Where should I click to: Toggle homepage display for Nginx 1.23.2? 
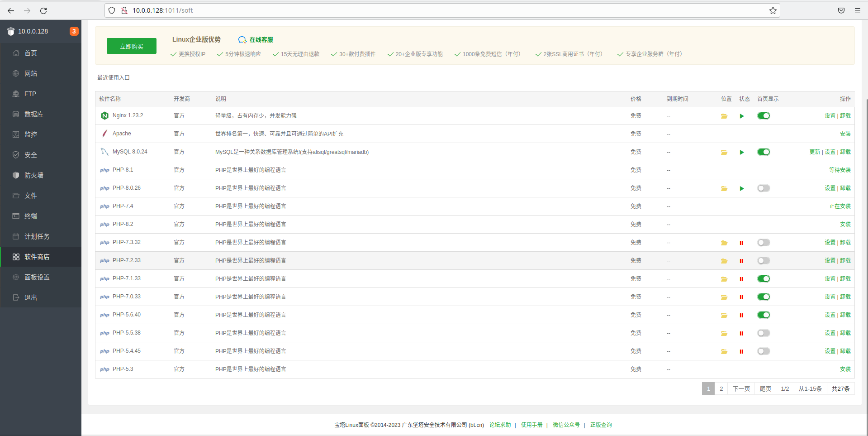[764, 116]
